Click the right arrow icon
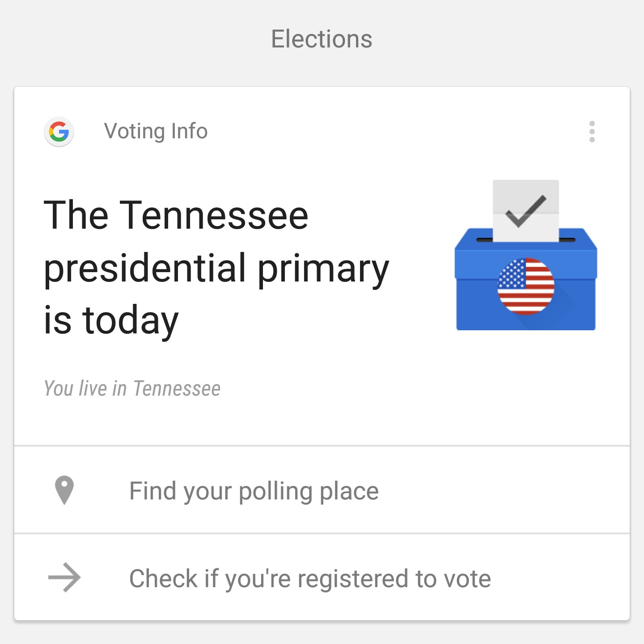 pyautogui.click(x=64, y=577)
